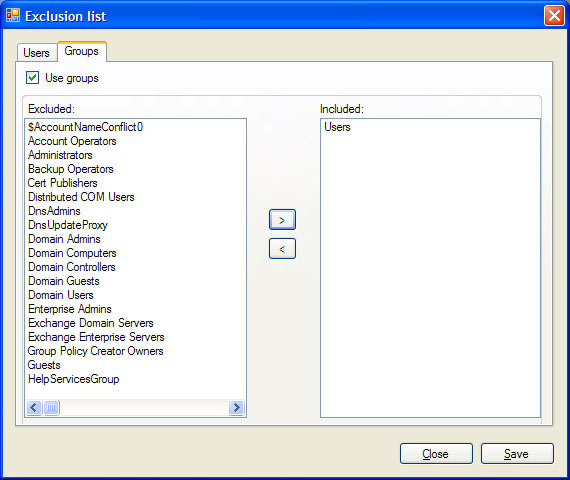Choose Exchange Domain Servers group
This screenshot has width=570, height=480.
pos(91,323)
